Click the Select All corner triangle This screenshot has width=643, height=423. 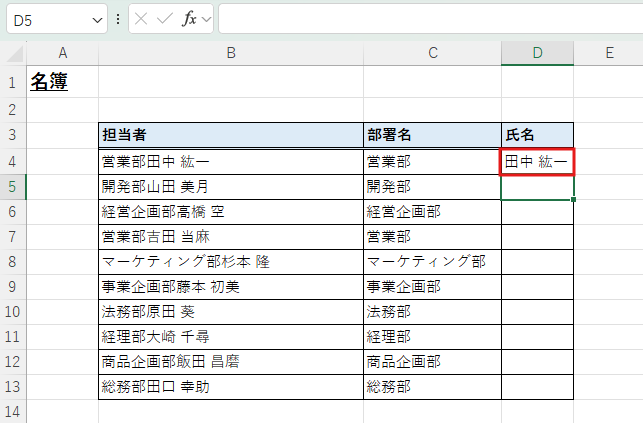pyautogui.click(x=14, y=53)
